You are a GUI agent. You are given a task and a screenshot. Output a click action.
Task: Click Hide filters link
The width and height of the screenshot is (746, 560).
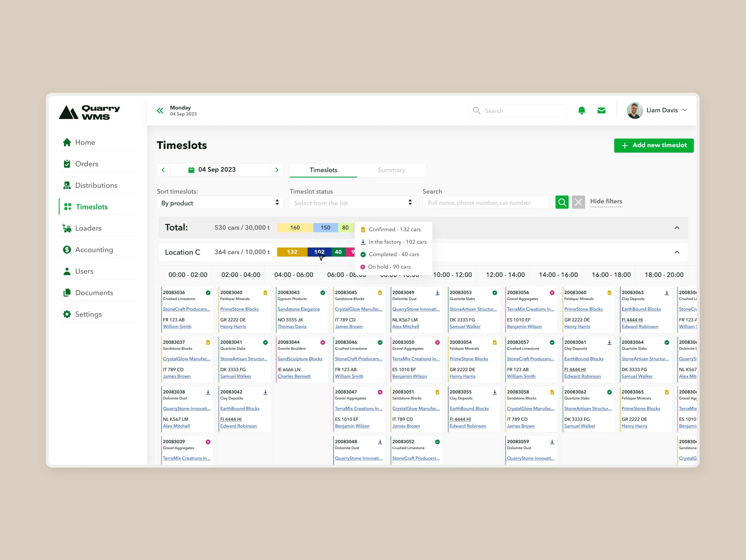click(606, 201)
